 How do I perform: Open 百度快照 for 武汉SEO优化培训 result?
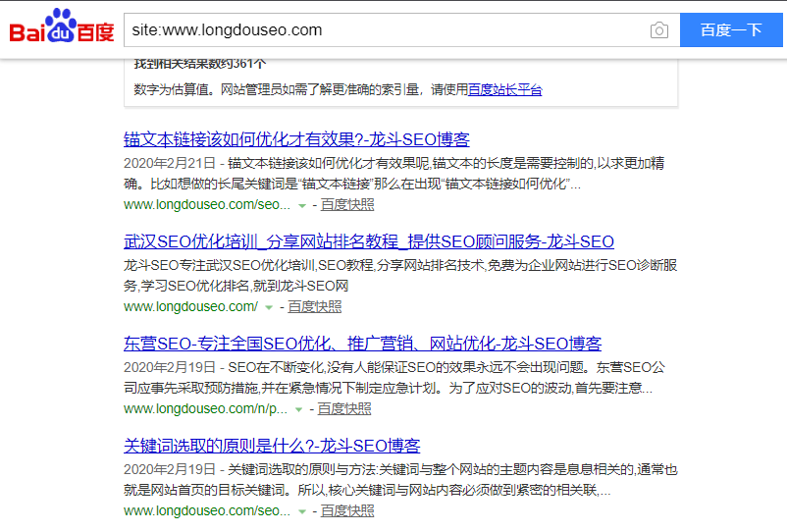(315, 306)
